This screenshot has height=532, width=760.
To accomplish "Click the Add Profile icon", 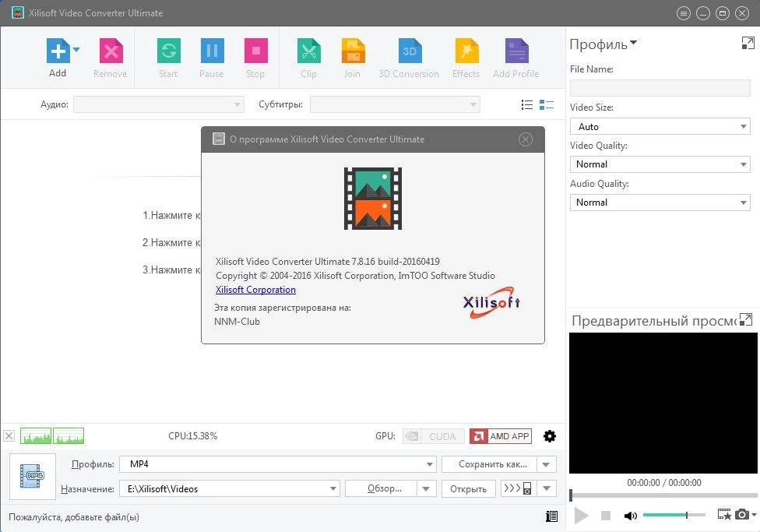I will pos(517,51).
